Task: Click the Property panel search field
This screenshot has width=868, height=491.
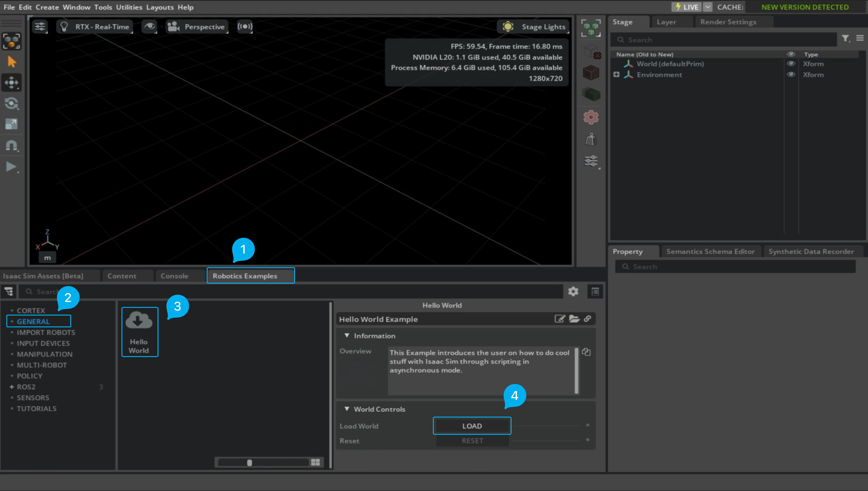Action: [x=735, y=267]
